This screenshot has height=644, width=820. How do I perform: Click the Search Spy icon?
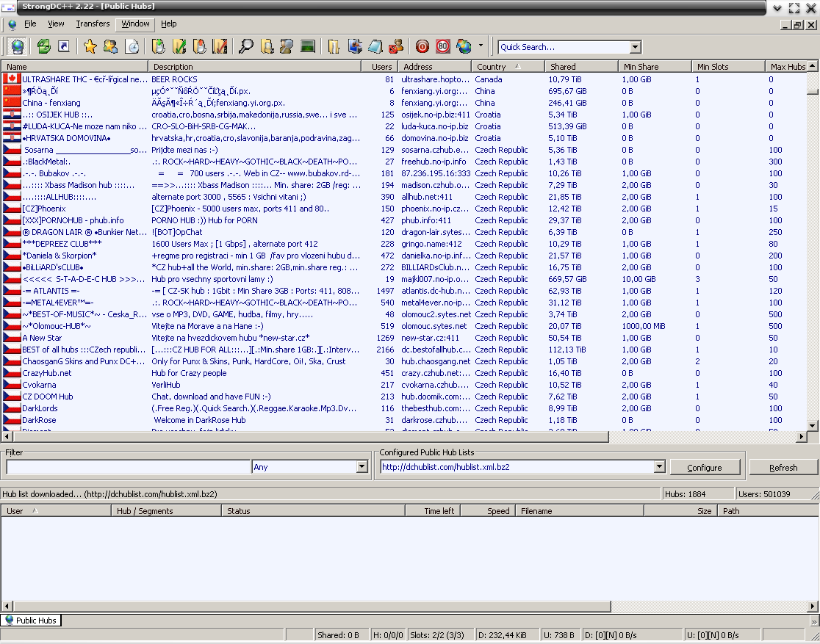287,47
